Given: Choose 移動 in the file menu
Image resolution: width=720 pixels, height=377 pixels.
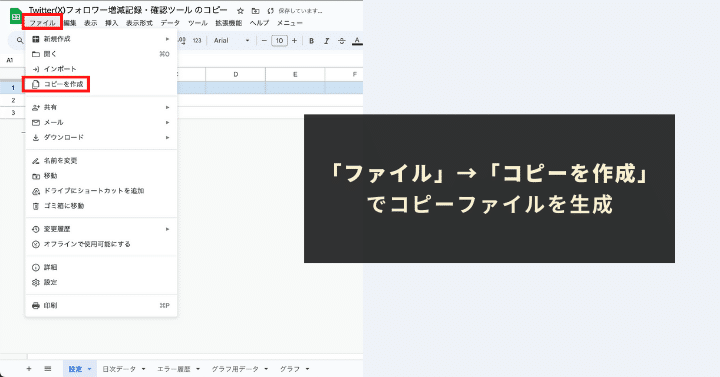Looking at the screenshot, I should (x=101, y=176).
